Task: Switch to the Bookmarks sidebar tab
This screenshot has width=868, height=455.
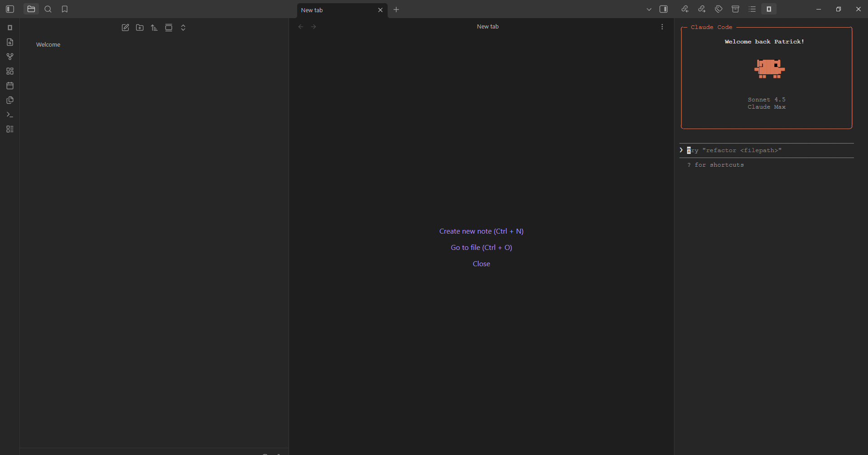Action: [x=65, y=9]
